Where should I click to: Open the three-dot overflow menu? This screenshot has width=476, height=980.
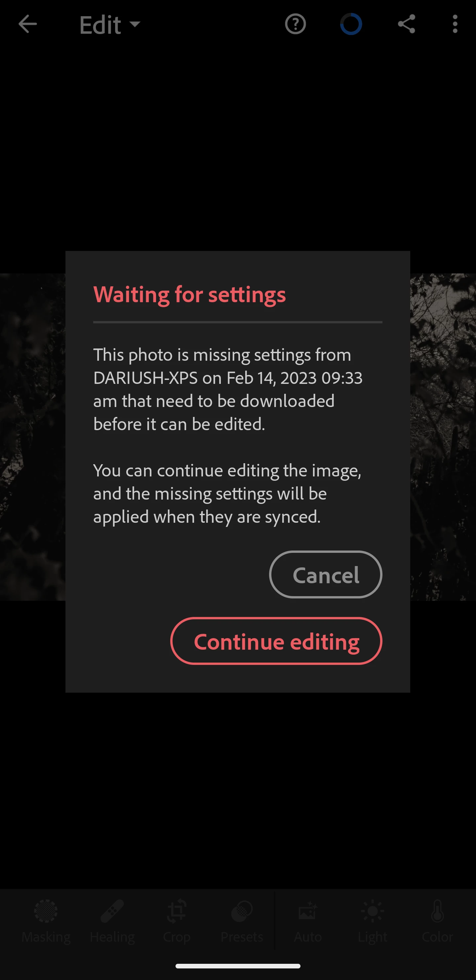(x=455, y=24)
